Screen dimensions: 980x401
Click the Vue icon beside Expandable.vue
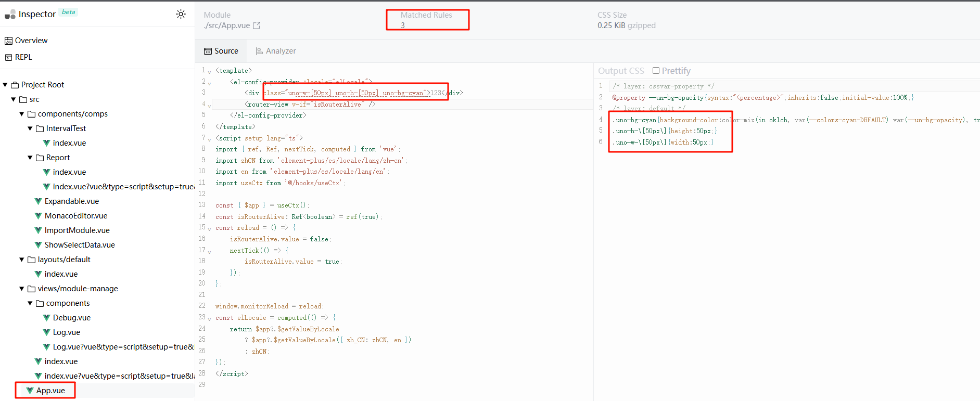[38, 201]
